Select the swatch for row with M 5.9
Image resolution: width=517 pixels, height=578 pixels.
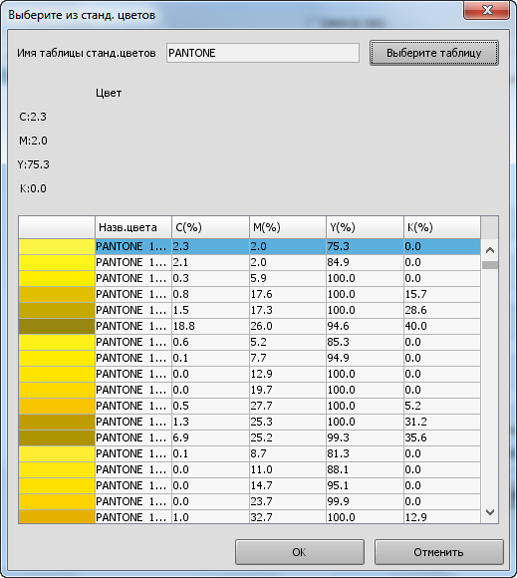(x=57, y=278)
